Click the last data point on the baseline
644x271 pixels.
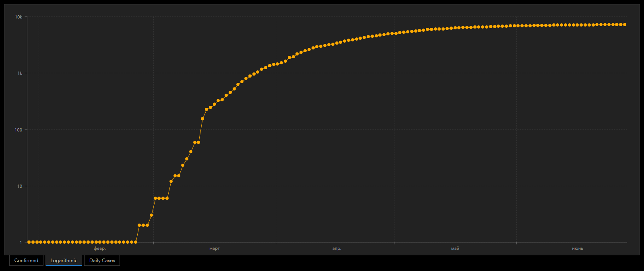tap(136, 242)
